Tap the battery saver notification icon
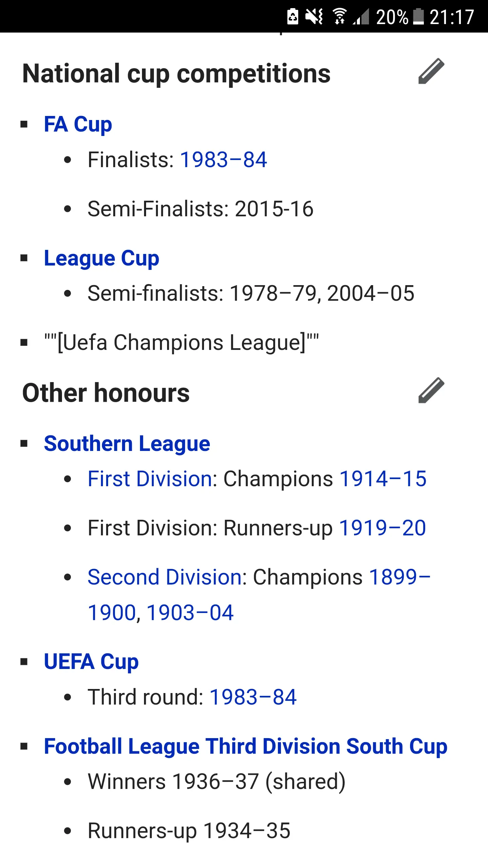488x868 pixels. pos(293,16)
